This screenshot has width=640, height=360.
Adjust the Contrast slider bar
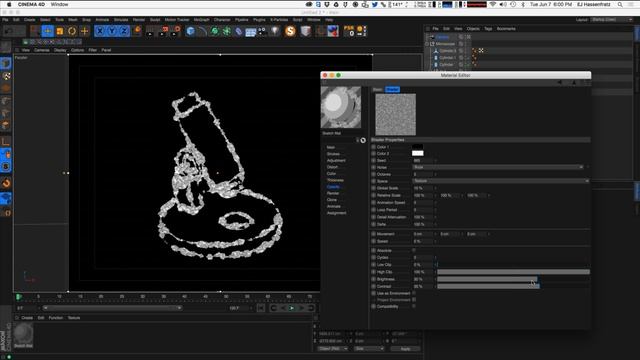513,286
